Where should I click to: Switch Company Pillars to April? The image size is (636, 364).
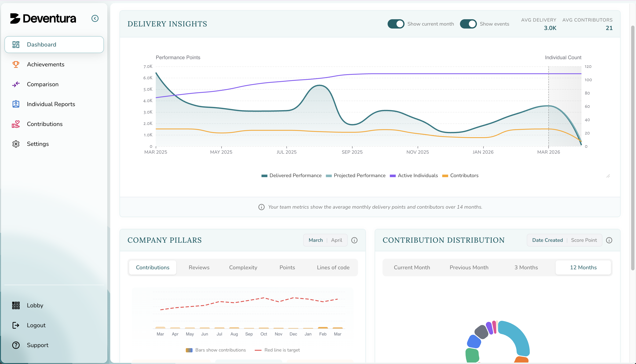click(337, 240)
